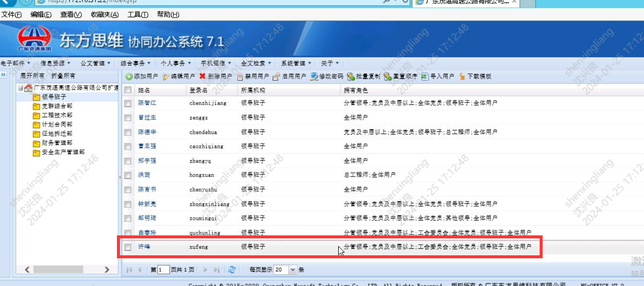The width and height of the screenshot is (644, 286).
Task: Click the 禁用用户 disable user icon
Action: [x=240, y=77]
